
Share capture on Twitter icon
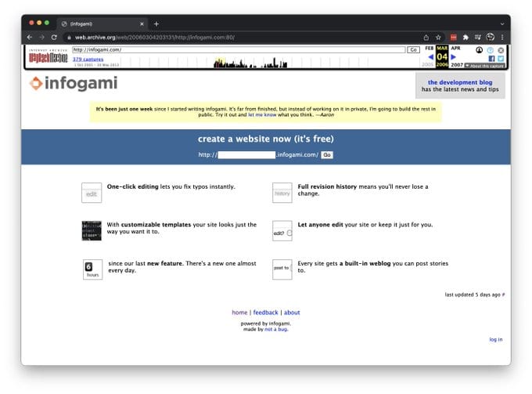[x=501, y=59]
